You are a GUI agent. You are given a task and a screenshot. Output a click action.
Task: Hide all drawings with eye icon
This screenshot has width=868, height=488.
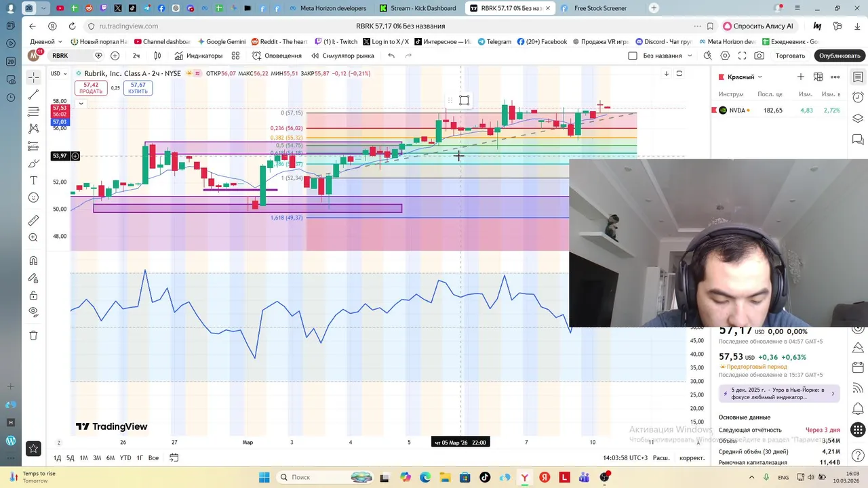33,312
